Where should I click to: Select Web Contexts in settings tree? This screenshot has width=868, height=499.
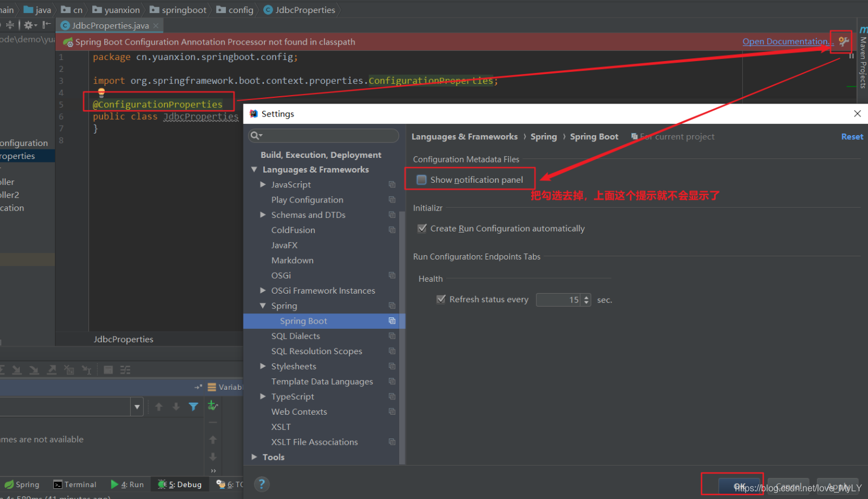click(299, 412)
